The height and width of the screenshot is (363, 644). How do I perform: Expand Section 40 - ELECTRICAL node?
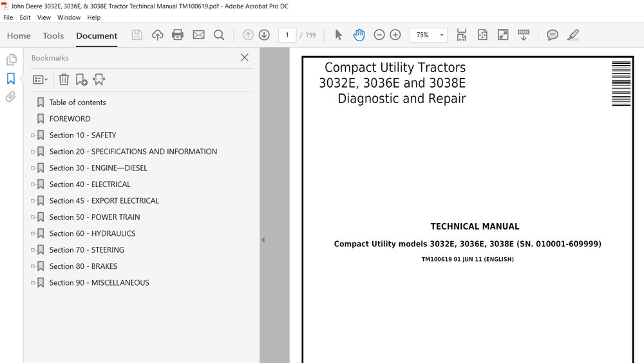click(x=33, y=184)
